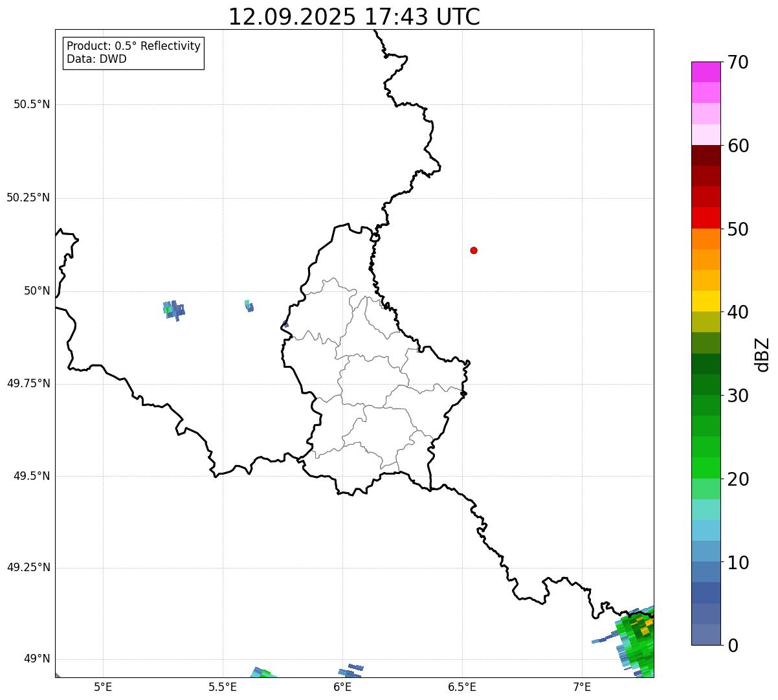Click the green rain cell in the southeast corner
The image size is (778, 700).
636,642
